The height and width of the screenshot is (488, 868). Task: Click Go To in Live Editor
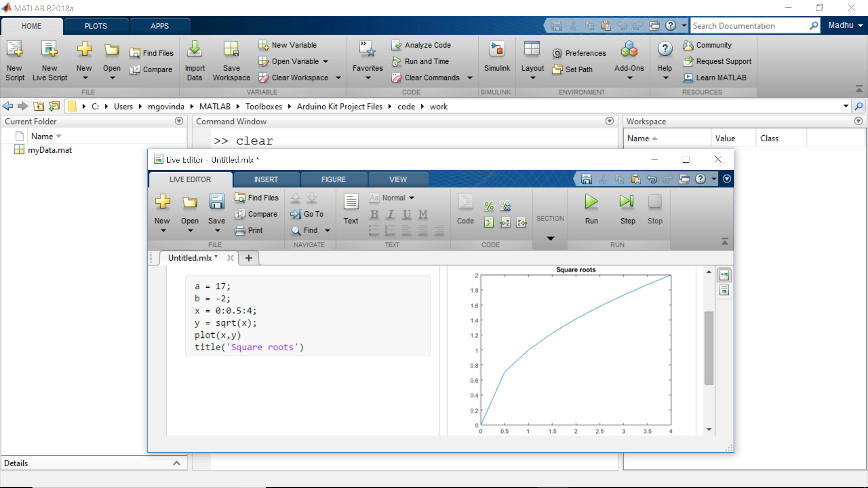[x=307, y=214]
